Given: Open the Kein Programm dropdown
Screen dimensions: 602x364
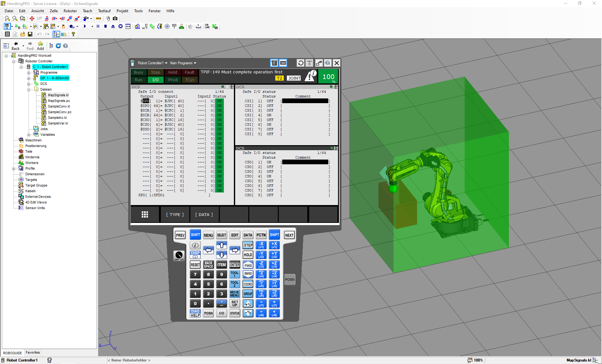Looking at the screenshot, I should (x=183, y=63).
